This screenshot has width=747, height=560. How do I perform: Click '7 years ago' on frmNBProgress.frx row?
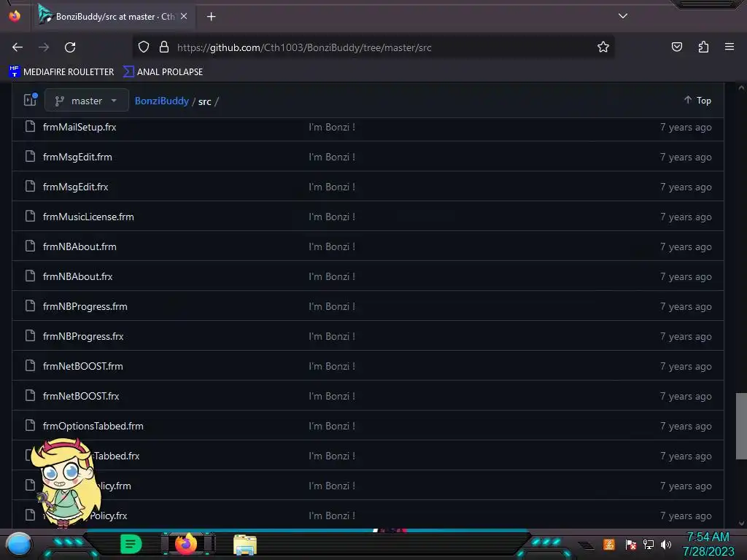tap(686, 337)
